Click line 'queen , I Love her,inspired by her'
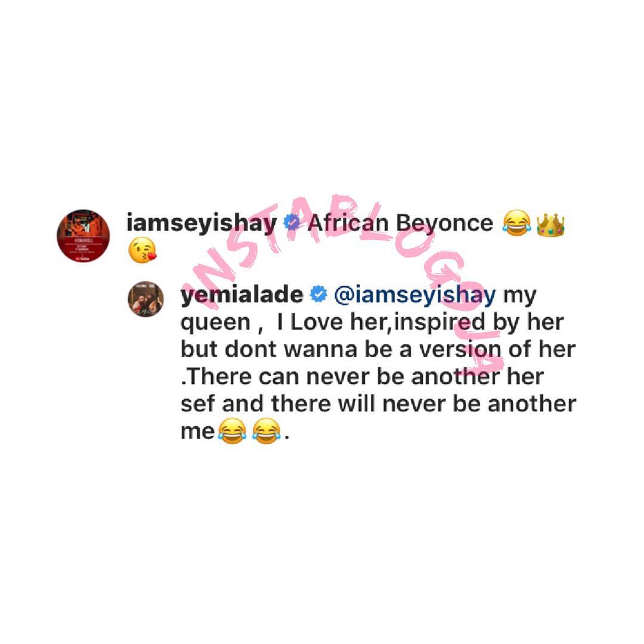Screen dimensions: 644x644 pos(372,323)
